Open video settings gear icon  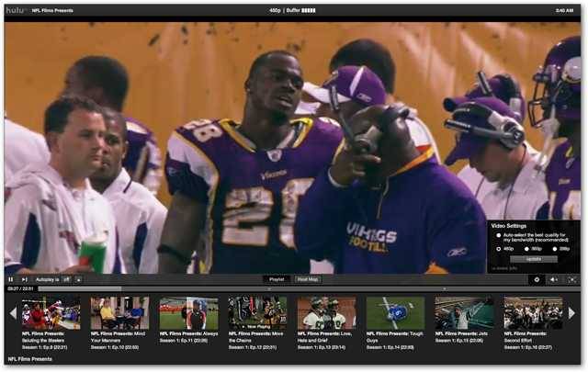[x=537, y=279]
